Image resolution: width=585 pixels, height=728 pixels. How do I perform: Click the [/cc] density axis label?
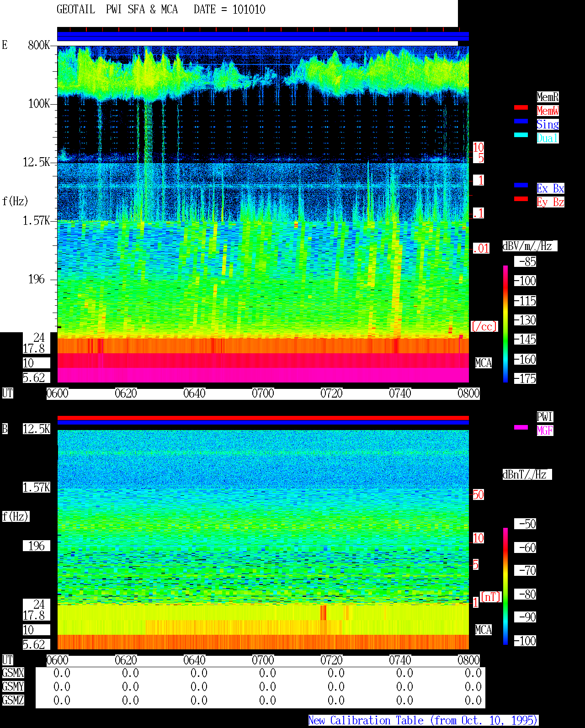pyautogui.click(x=484, y=327)
